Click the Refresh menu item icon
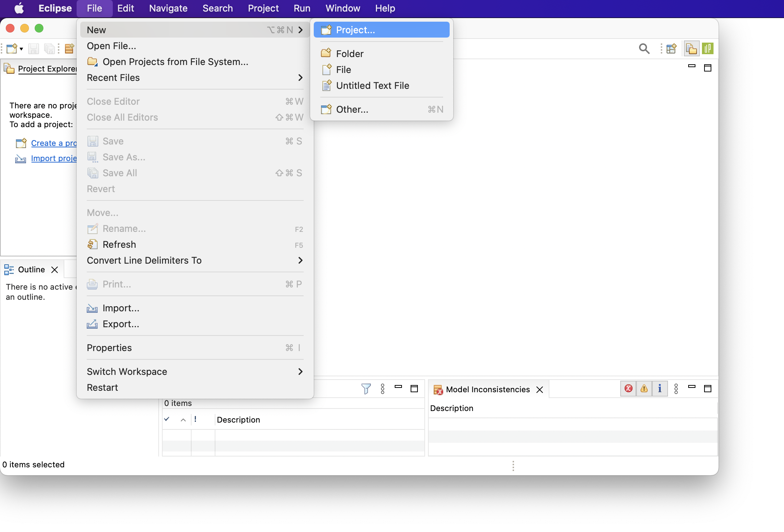 pyautogui.click(x=93, y=245)
